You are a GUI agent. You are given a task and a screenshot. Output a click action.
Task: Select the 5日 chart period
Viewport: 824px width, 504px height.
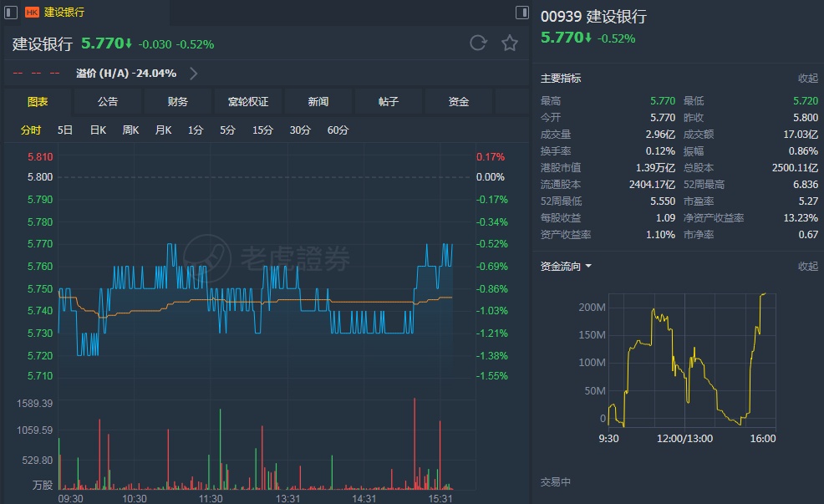click(65, 130)
